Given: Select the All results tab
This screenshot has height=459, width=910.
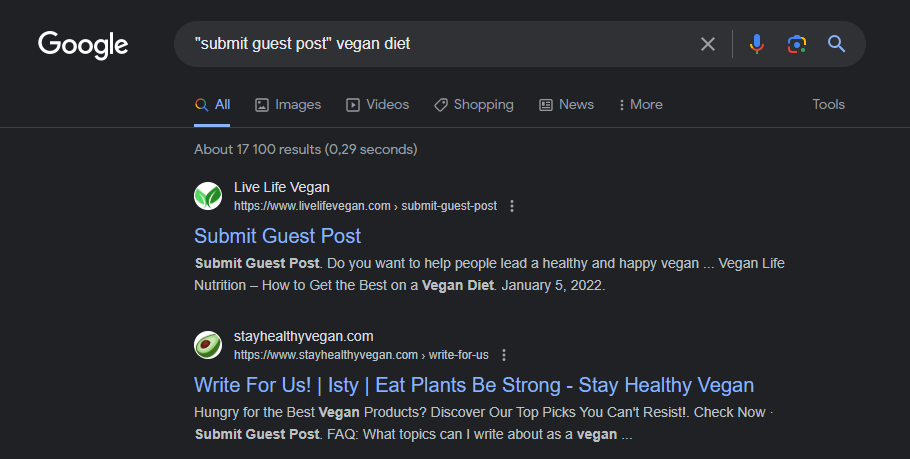Looking at the screenshot, I should (212, 104).
